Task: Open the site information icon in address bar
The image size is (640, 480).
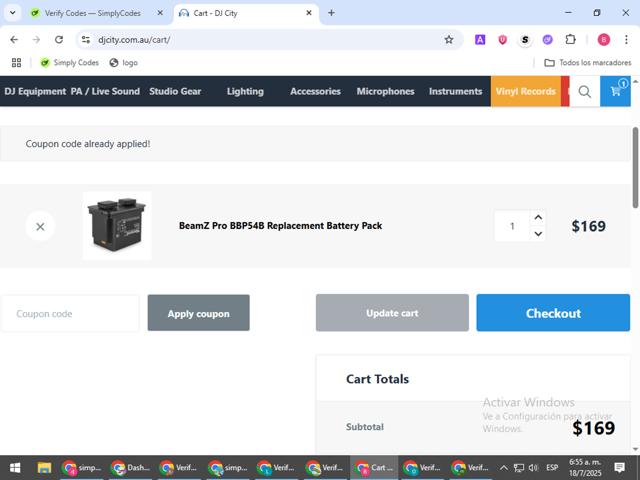Action: click(x=86, y=40)
